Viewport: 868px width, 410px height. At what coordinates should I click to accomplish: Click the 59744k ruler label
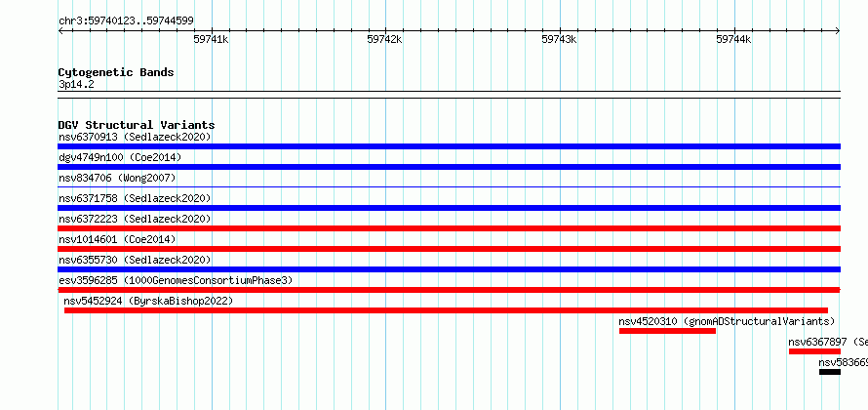(734, 39)
